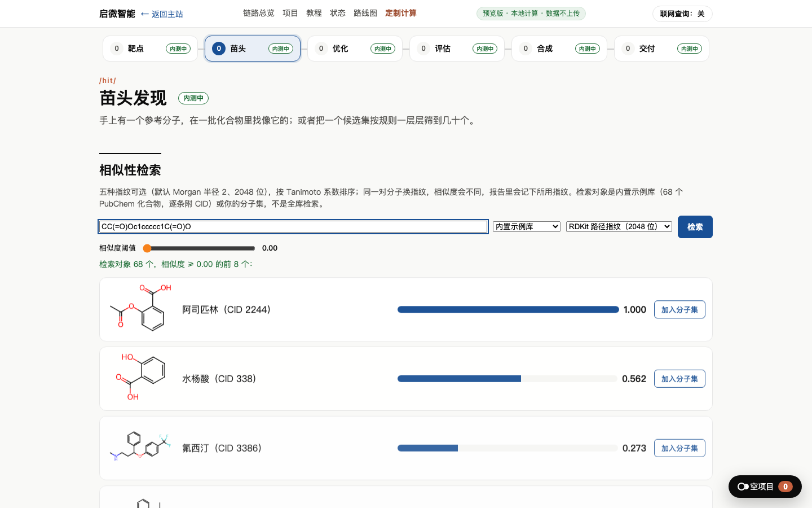Image resolution: width=812 pixels, height=508 pixels.
Task: Click the aspirin structure thumbnail
Action: point(140,308)
